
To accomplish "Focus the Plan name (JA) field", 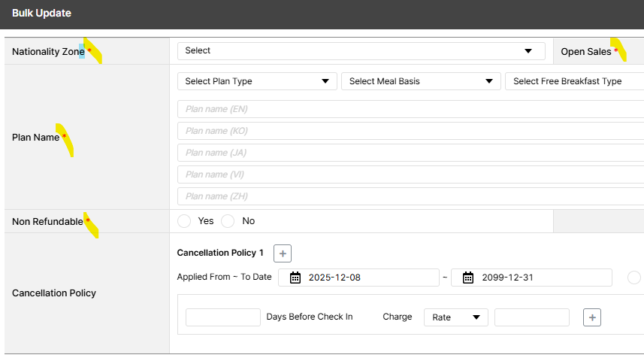I will 410,153.
